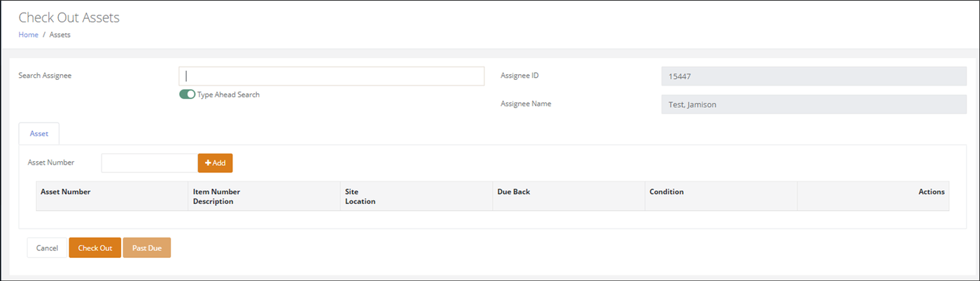Click the Assignee Name label
Viewport: 980px width, 281px height.
coord(526,104)
